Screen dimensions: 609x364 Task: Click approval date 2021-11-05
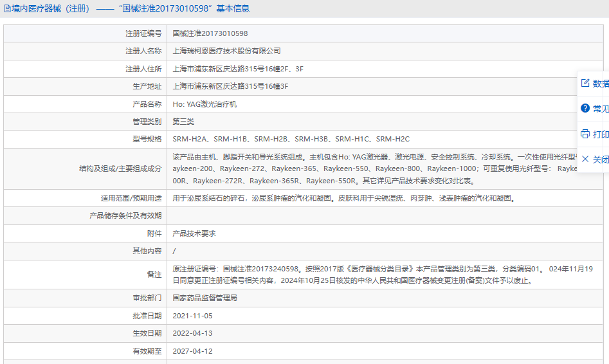(193, 316)
